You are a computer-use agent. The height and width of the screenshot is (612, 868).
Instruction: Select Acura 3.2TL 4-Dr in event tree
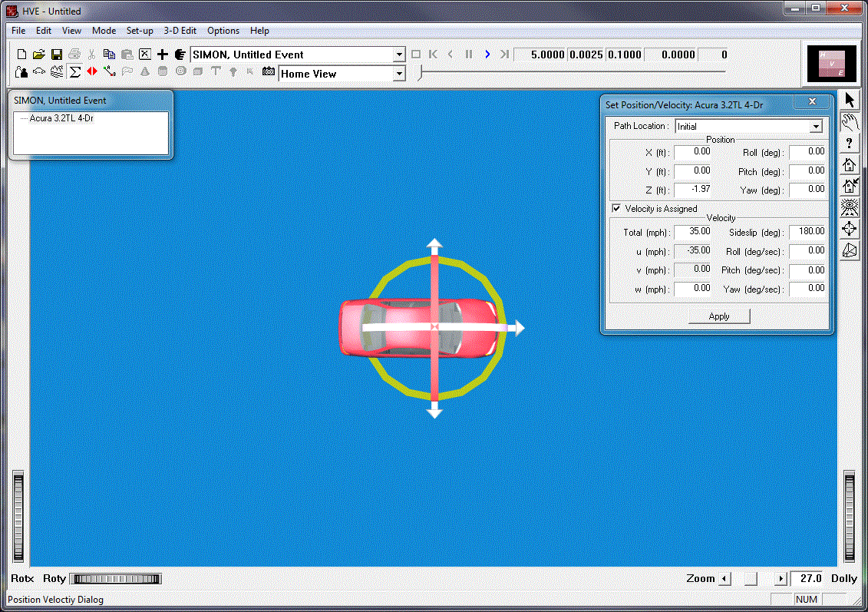62,119
